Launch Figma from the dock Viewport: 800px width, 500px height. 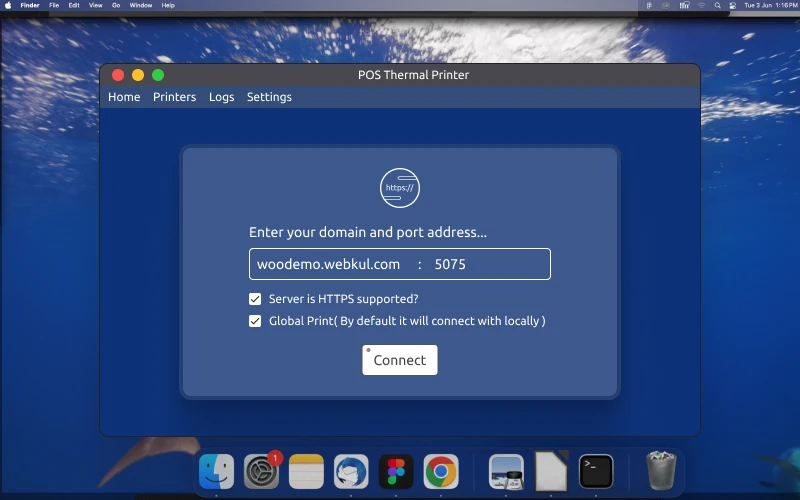click(396, 471)
